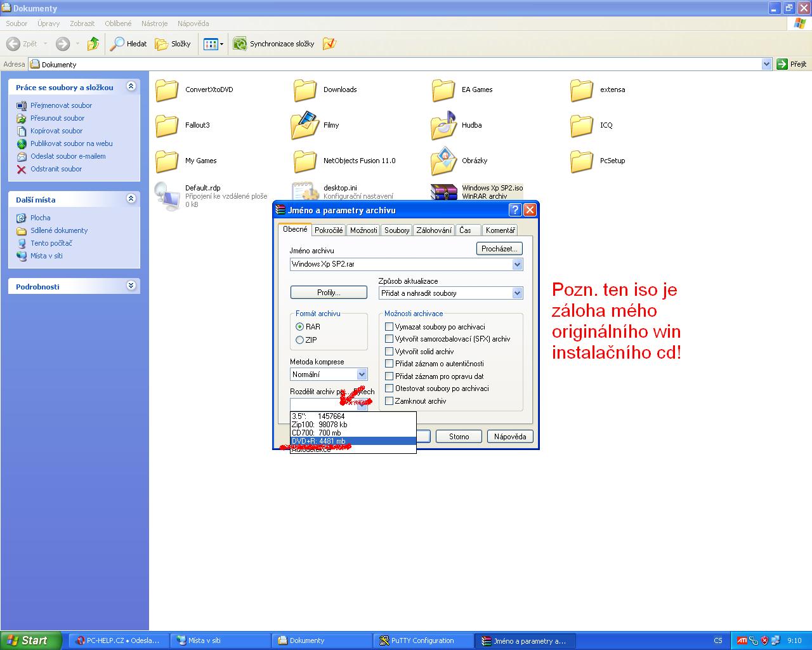Select the Filmy video folder icon
The height and width of the screenshot is (650, 812).
(x=305, y=126)
